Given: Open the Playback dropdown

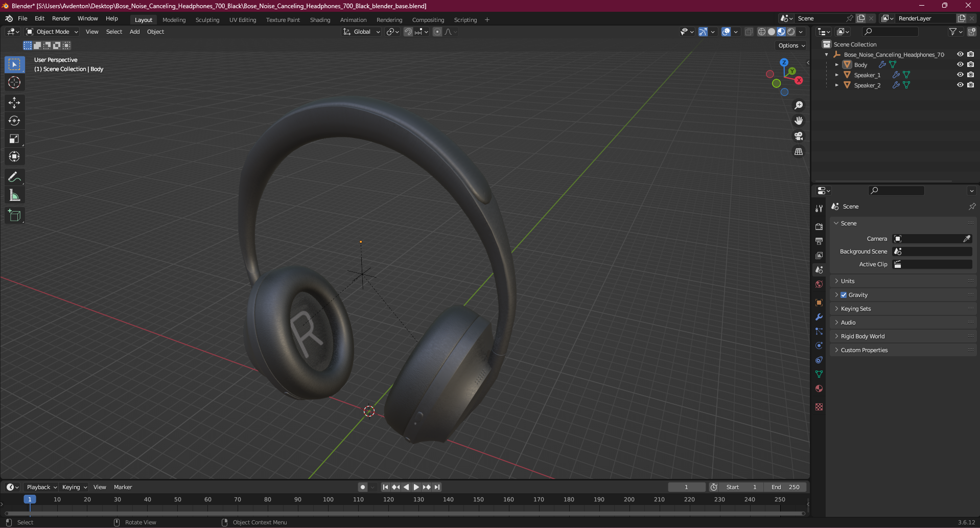Looking at the screenshot, I should click(41, 487).
